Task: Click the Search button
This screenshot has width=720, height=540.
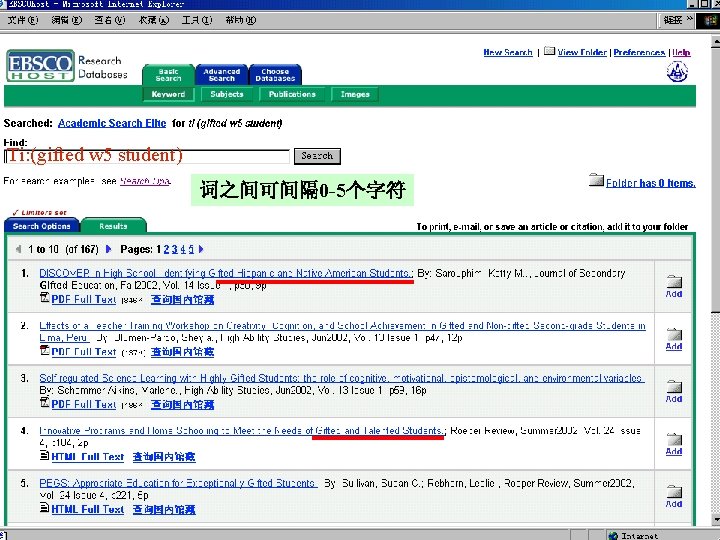Action: (x=317, y=156)
